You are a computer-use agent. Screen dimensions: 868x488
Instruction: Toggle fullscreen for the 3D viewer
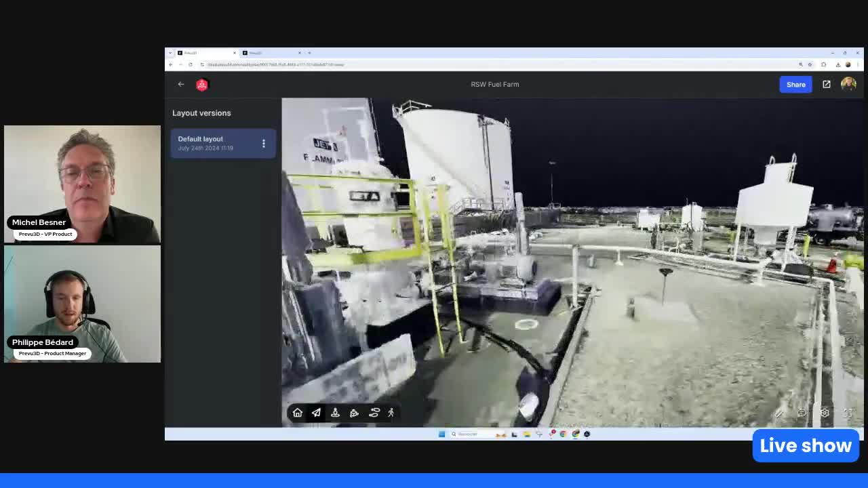coord(848,413)
